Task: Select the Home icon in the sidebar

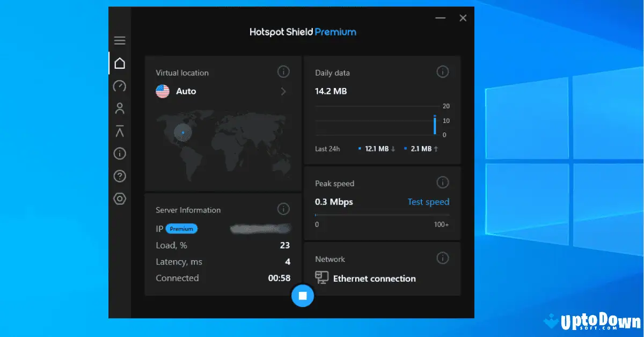Action: pos(120,63)
